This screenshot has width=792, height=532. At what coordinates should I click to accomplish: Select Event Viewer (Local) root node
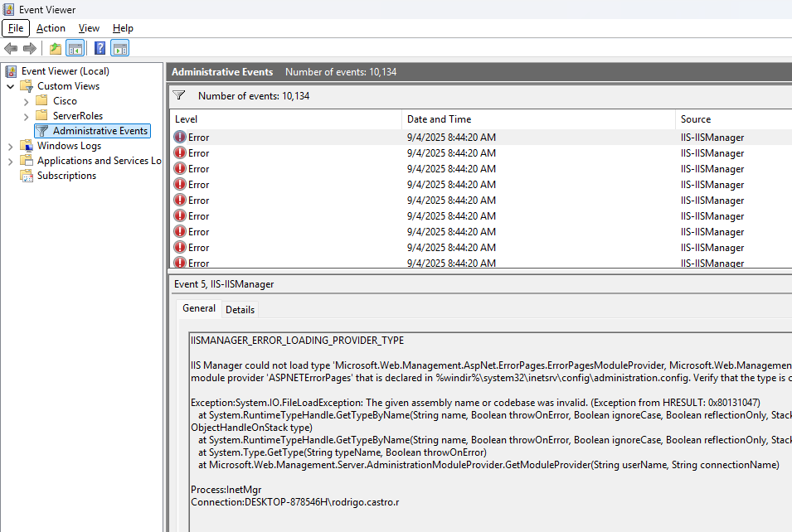click(x=66, y=71)
